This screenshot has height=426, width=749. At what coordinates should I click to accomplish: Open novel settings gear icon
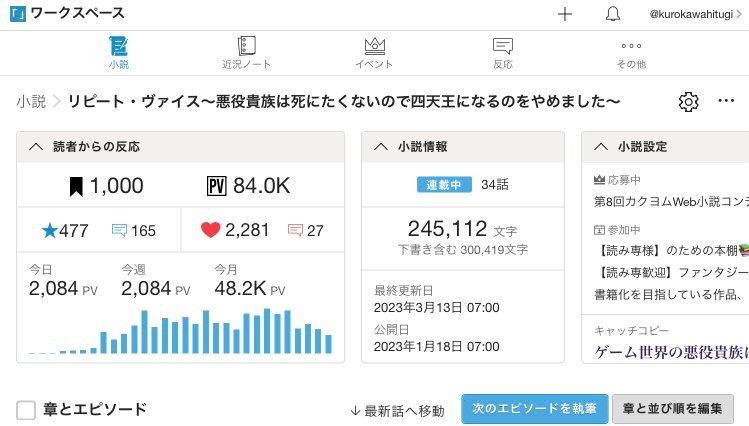point(688,102)
